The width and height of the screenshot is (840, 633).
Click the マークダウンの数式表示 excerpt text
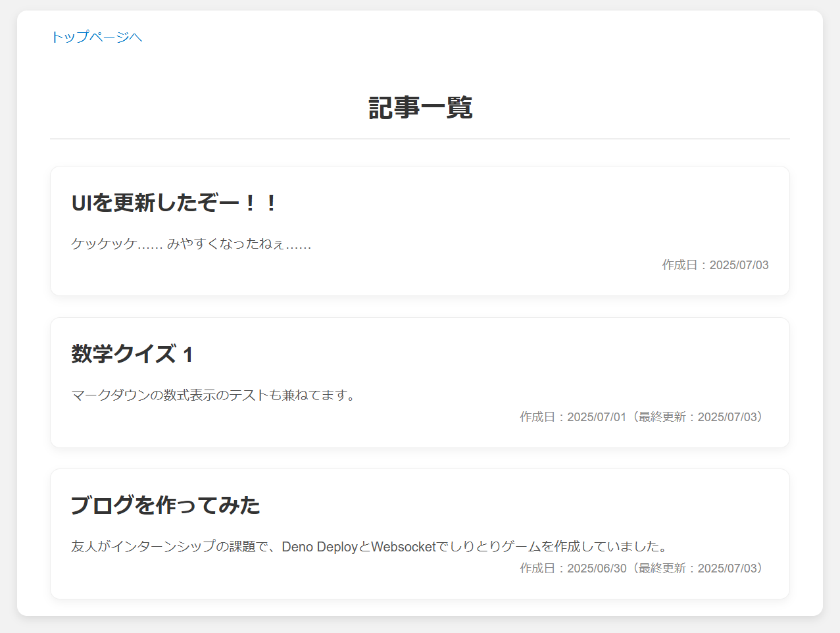point(213,395)
